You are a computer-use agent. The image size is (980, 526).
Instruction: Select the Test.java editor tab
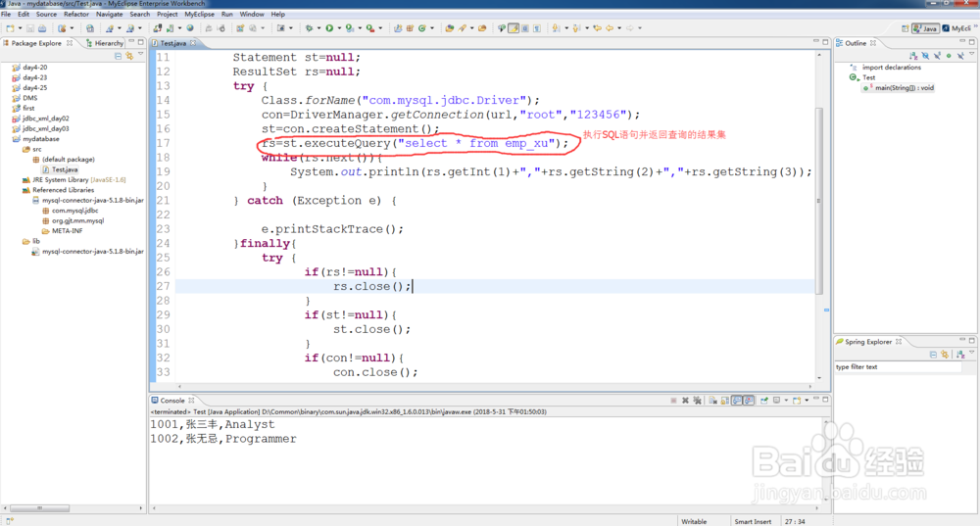point(173,43)
